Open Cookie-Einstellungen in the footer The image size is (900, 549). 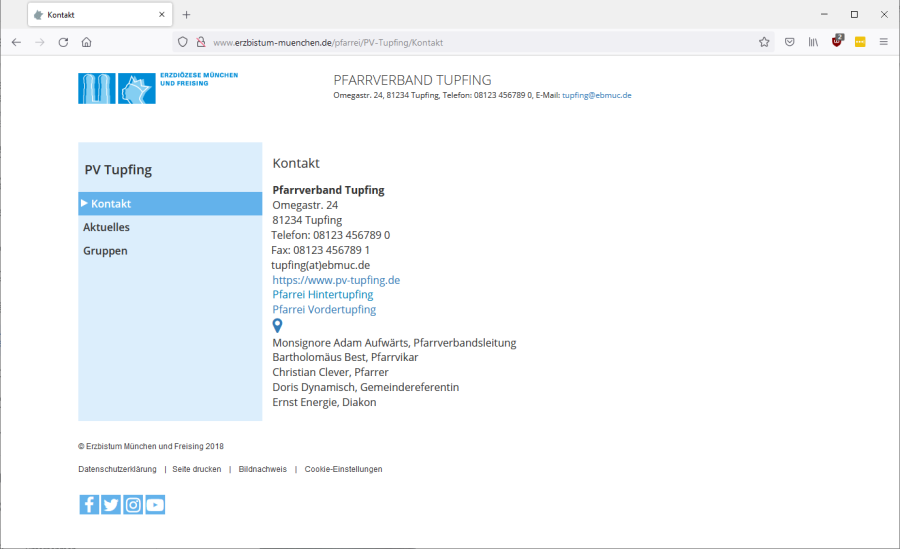343,469
